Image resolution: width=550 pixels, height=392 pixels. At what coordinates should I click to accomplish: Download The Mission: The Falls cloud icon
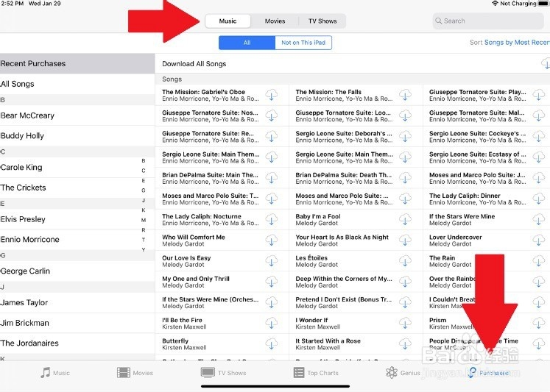[x=405, y=95]
